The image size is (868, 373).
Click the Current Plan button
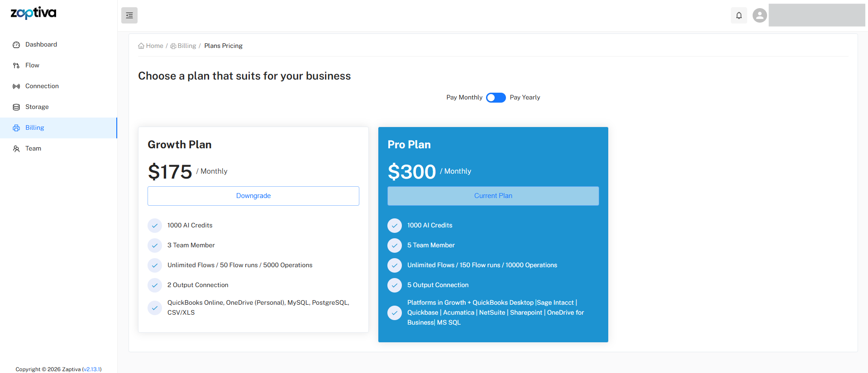click(x=493, y=196)
